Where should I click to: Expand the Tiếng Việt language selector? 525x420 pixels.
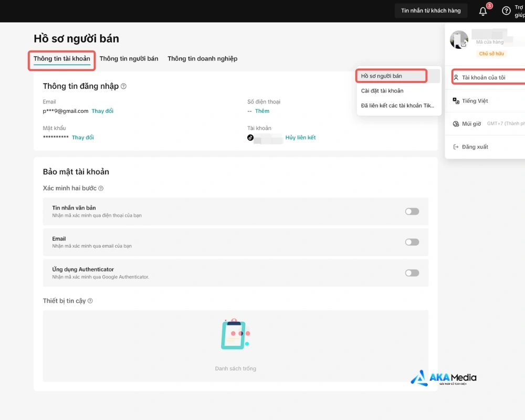coord(475,101)
